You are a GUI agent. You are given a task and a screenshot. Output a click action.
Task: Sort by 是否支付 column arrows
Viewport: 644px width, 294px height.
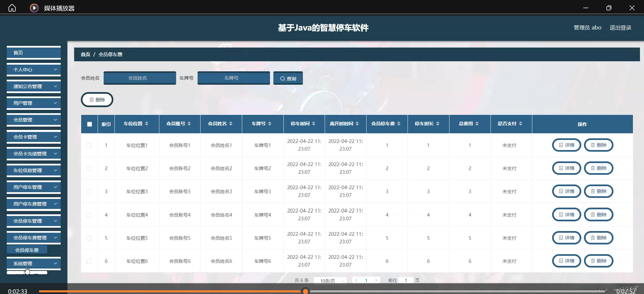521,124
